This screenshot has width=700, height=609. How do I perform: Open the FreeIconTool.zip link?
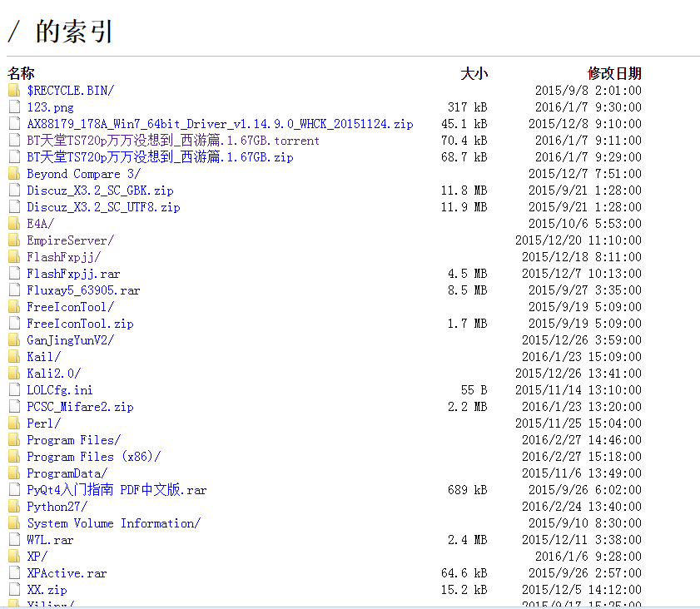point(80,323)
